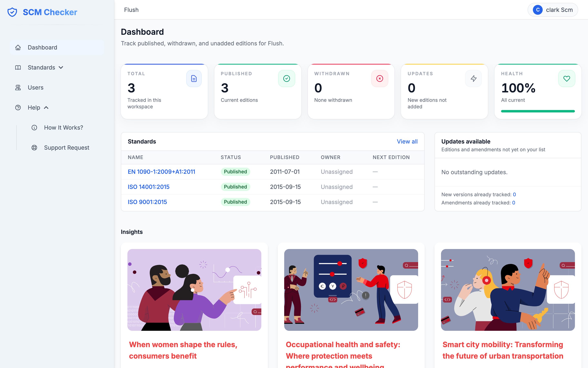Click the Dashboard home icon
Viewport: 588px width, 368px height.
[x=18, y=47]
